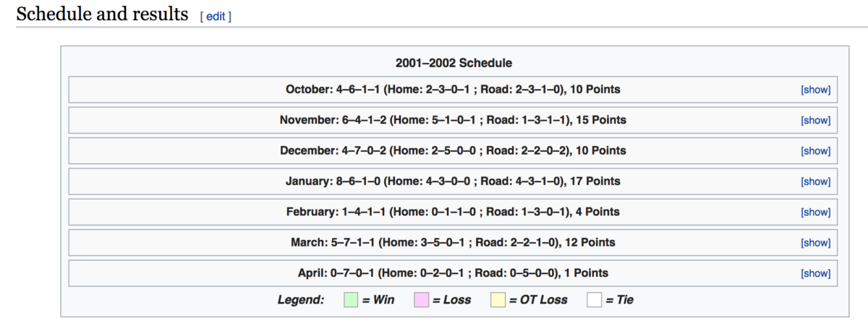Click the October record summary text
868x334 pixels.
click(x=453, y=90)
